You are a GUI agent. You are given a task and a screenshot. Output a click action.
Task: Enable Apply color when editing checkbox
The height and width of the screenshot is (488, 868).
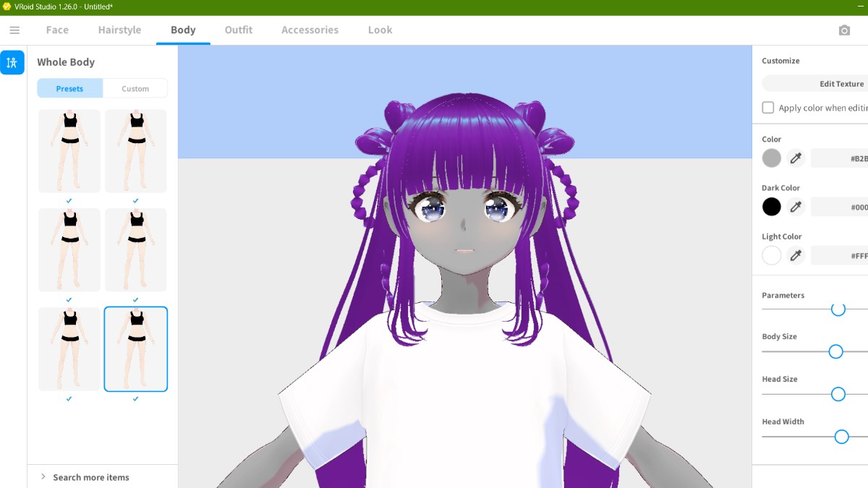[x=768, y=108]
